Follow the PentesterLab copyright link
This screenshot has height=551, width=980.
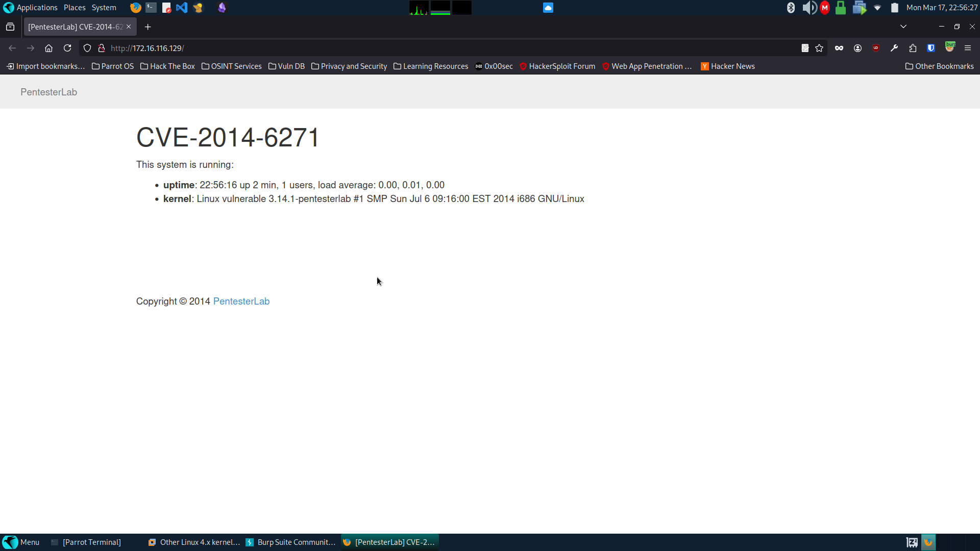pos(241,301)
